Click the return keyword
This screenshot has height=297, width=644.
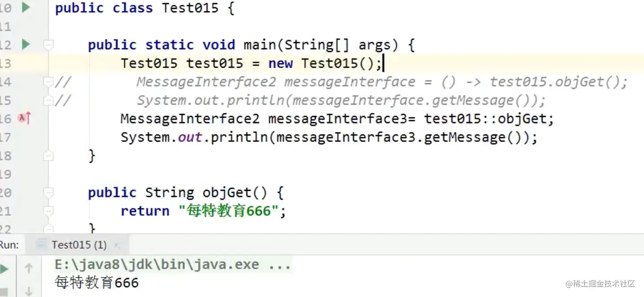pyautogui.click(x=145, y=211)
